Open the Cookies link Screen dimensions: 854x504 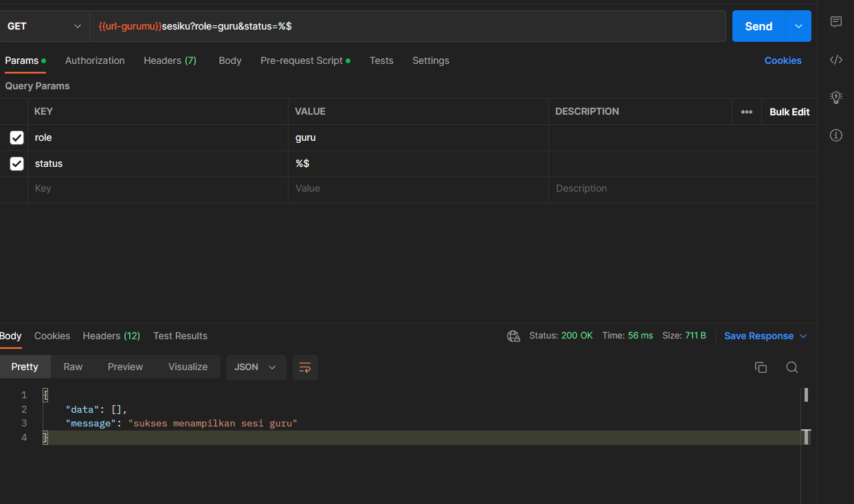click(x=783, y=60)
